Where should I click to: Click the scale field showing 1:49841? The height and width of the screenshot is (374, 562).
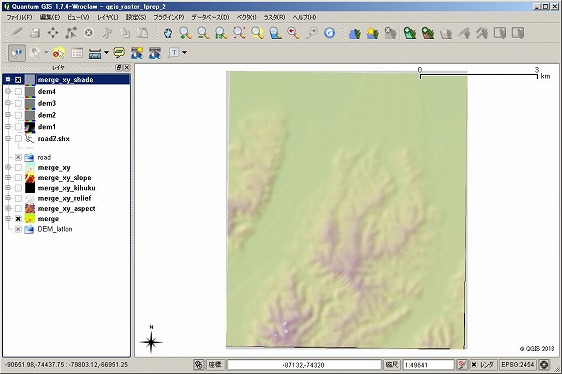(x=428, y=365)
